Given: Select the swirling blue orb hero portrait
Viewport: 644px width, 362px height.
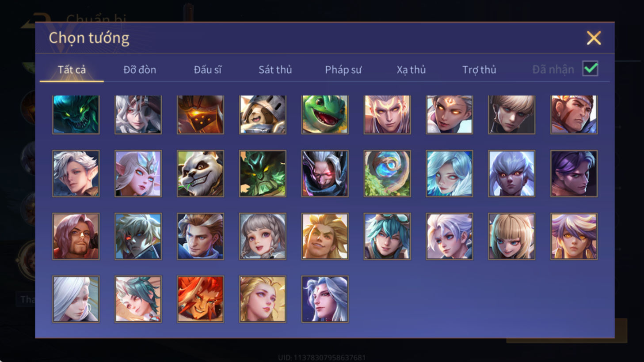Looking at the screenshot, I should [387, 173].
